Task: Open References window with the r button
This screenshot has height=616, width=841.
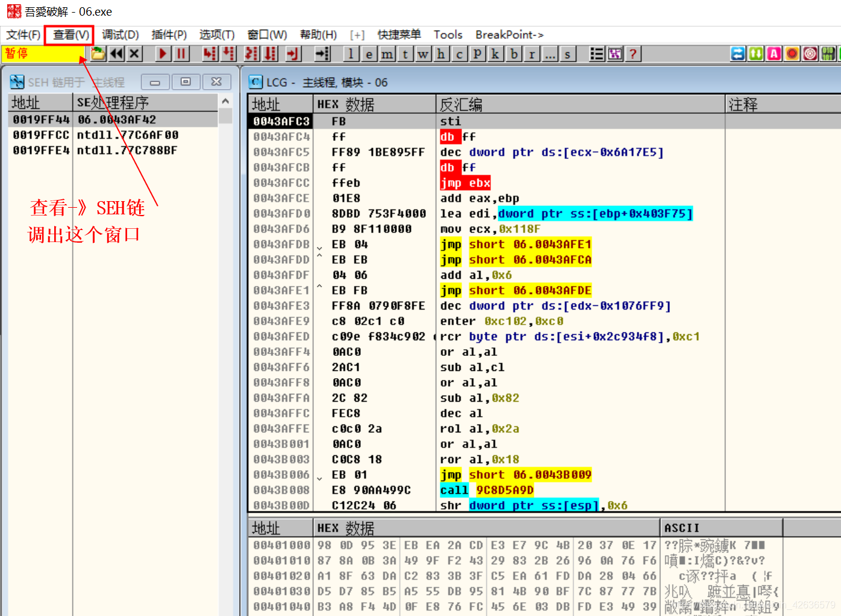Action: pos(531,54)
